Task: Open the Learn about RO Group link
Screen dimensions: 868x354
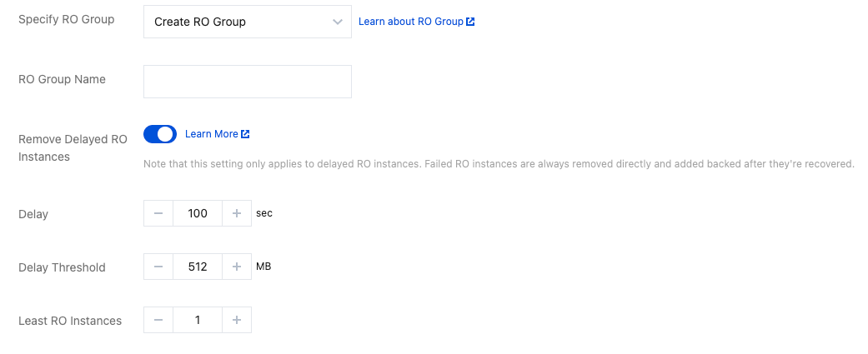Action: (410, 22)
